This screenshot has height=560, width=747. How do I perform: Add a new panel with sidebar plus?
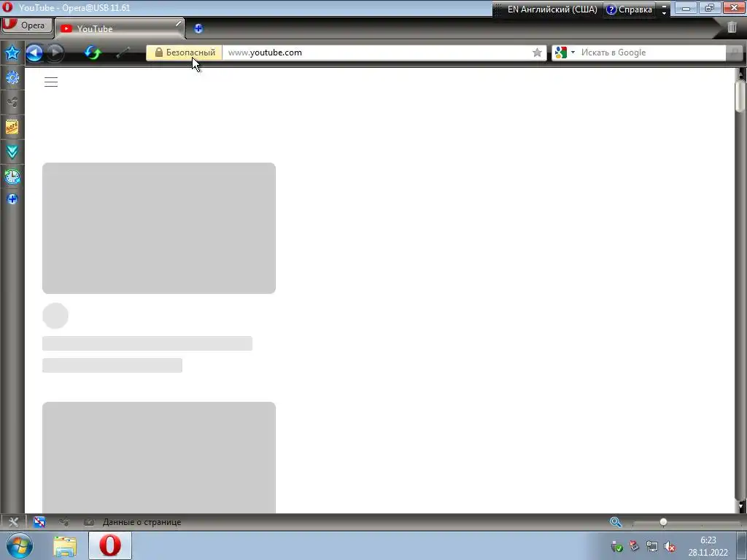tap(12, 199)
